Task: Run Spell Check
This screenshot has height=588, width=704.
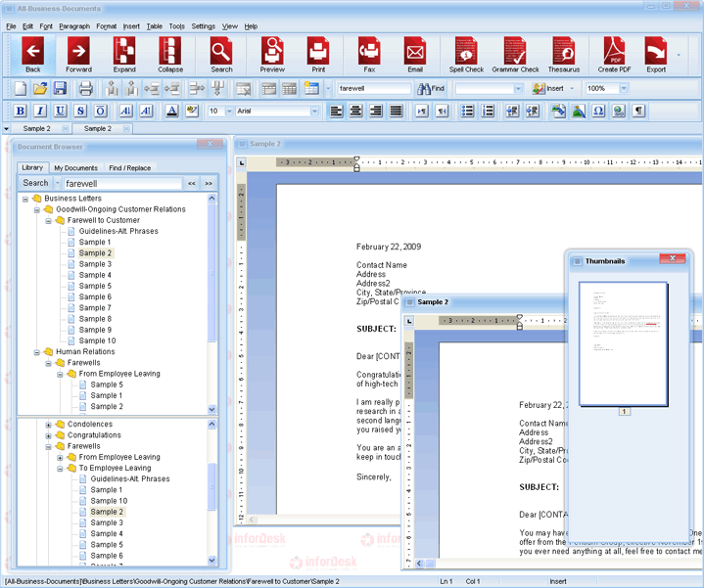Action: (x=466, y=55)
